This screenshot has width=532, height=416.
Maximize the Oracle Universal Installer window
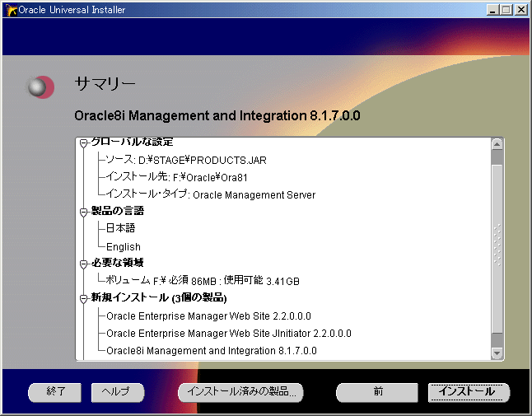coord(506,10)
